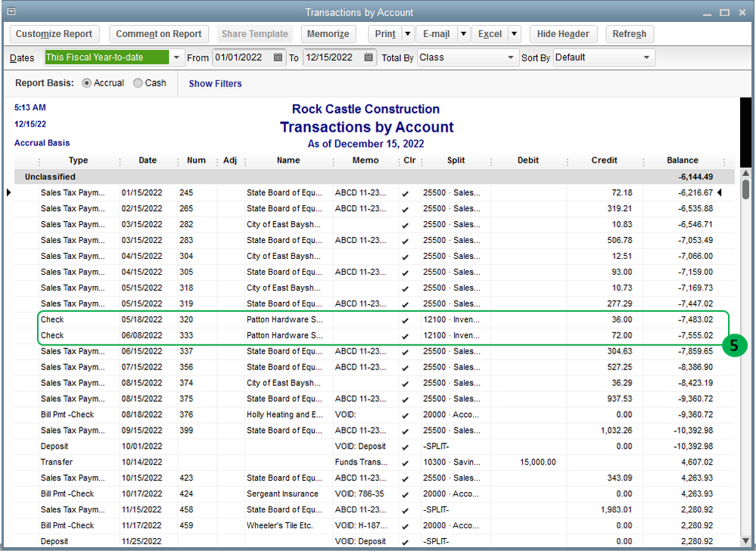Select the Accrual report basis

click(87, 83)
